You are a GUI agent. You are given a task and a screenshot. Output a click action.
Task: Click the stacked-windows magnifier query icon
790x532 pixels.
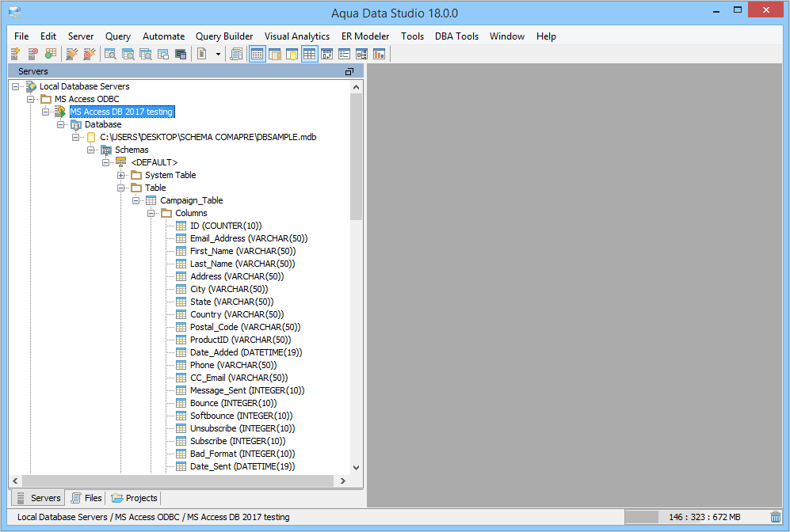(x=128, y=54)
